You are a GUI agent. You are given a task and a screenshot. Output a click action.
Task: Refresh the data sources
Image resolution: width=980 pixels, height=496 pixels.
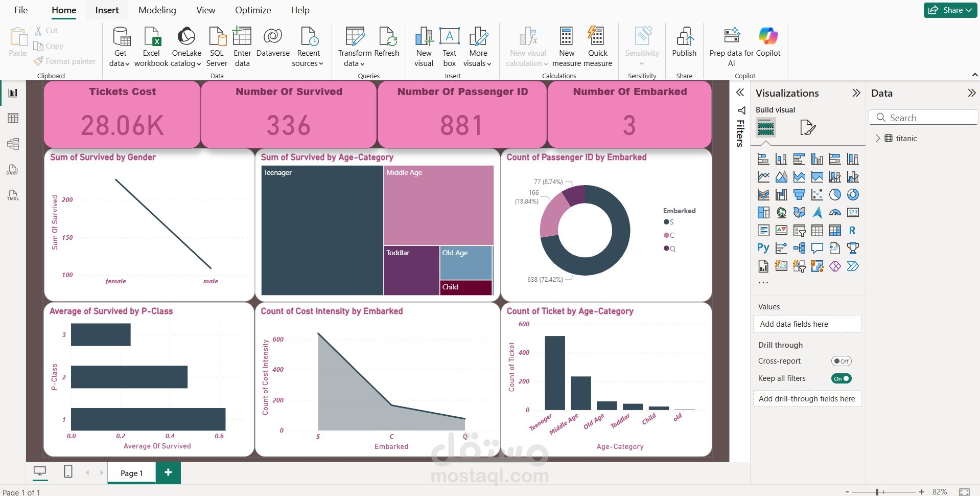tap(387, 47)
